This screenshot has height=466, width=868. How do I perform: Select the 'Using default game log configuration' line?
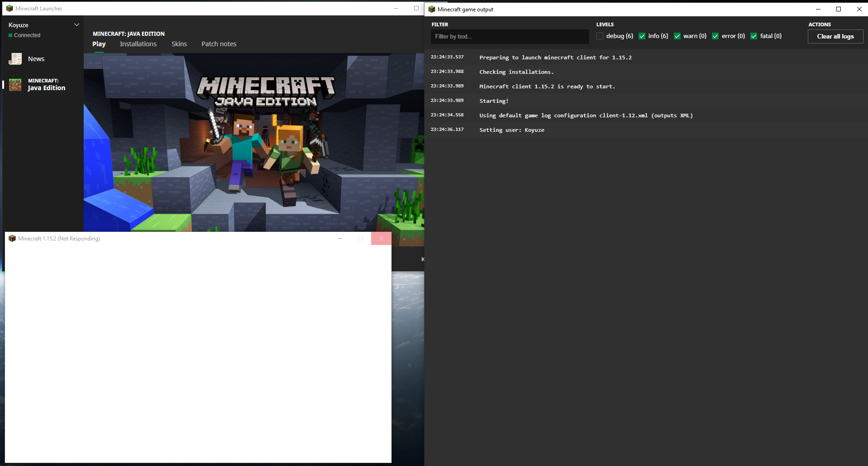click(646, 115)
